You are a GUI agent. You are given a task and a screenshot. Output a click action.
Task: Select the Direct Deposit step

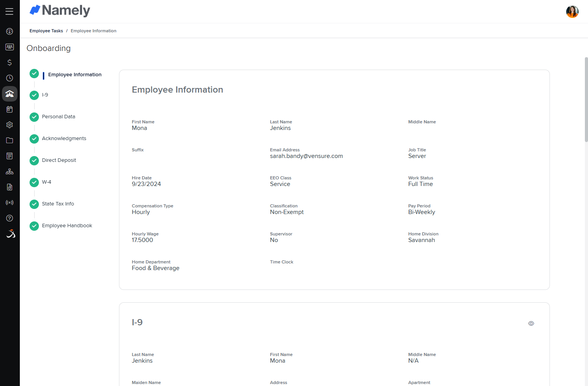coord(58,160)
